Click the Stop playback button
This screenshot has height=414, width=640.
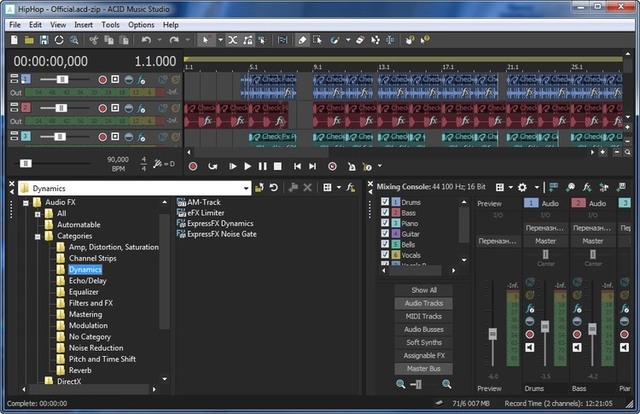click(x=278, y=166)
